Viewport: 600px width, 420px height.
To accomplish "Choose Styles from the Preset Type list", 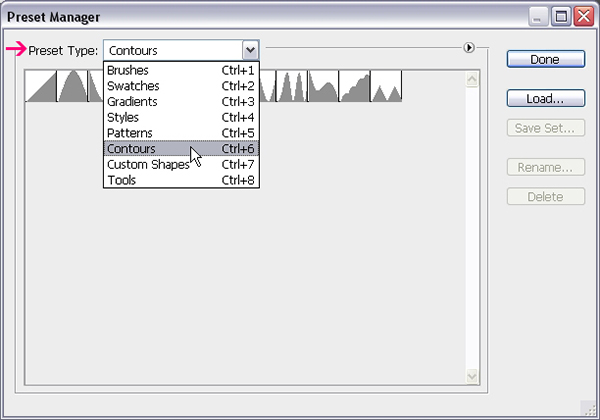I will 181,117.
